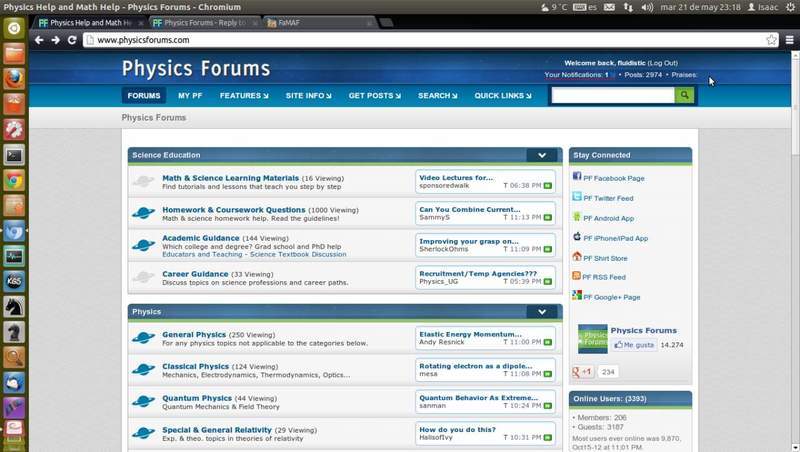Open the Terminal from the Ubuntu launcher
The image size is (800, 452).
click(x=14, y=155)
